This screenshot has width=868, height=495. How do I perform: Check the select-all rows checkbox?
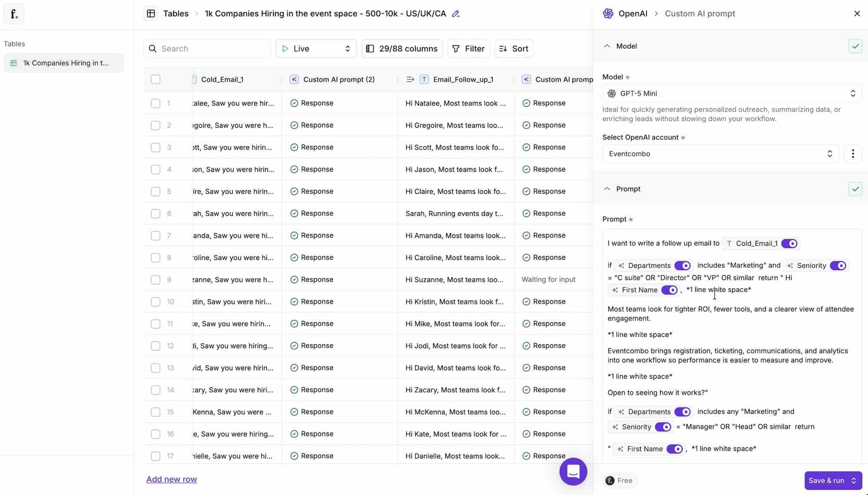[x=155, y=79]
